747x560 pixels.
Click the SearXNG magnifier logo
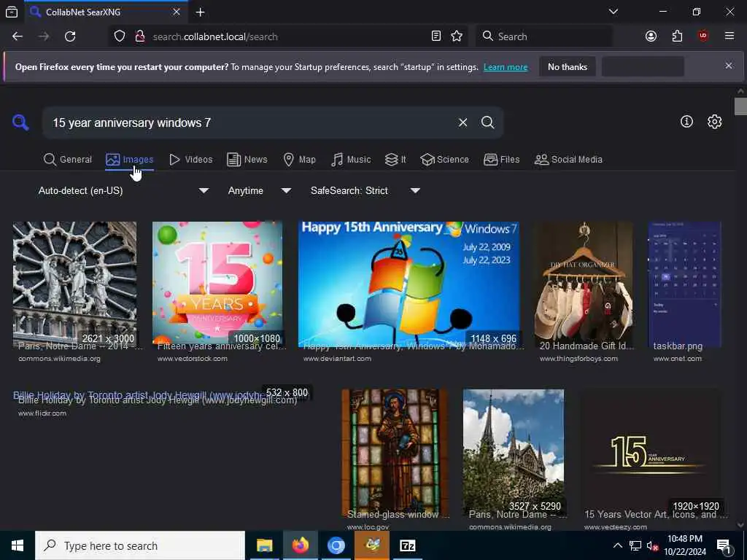click(x=20, y=122)
